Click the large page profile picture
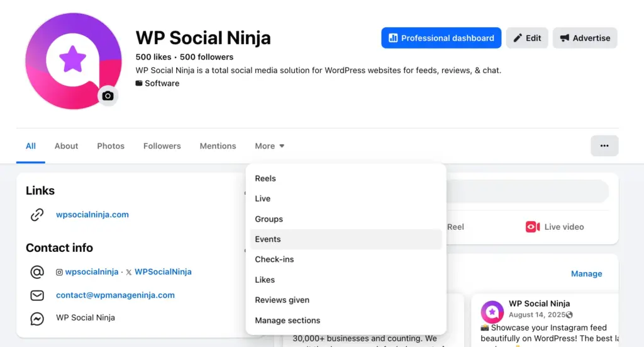 74,61
